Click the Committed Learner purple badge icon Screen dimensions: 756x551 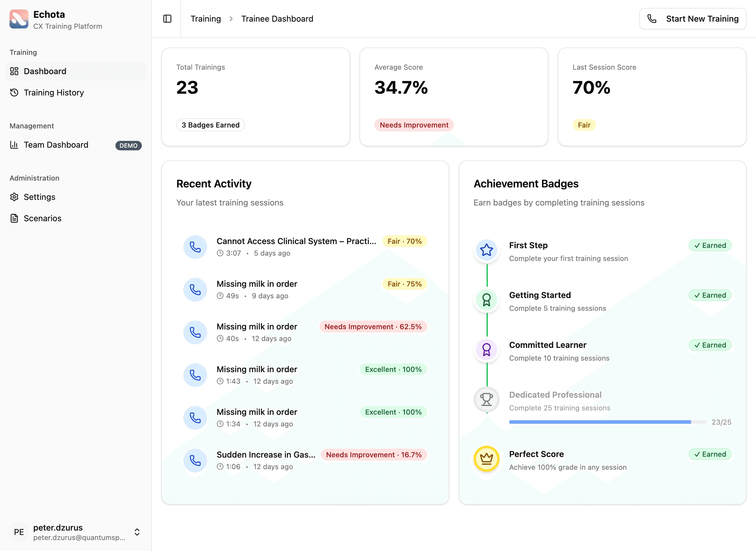(486, 350)
